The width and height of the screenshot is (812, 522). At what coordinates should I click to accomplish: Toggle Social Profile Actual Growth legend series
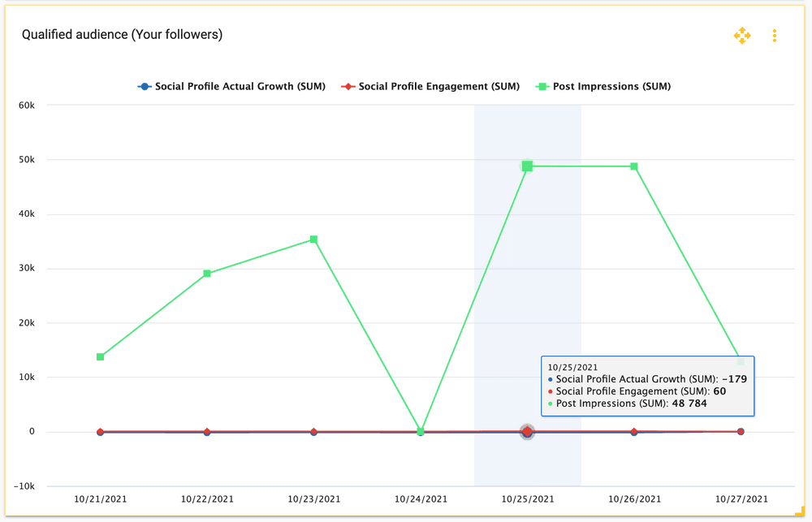[x=231, y=86]
